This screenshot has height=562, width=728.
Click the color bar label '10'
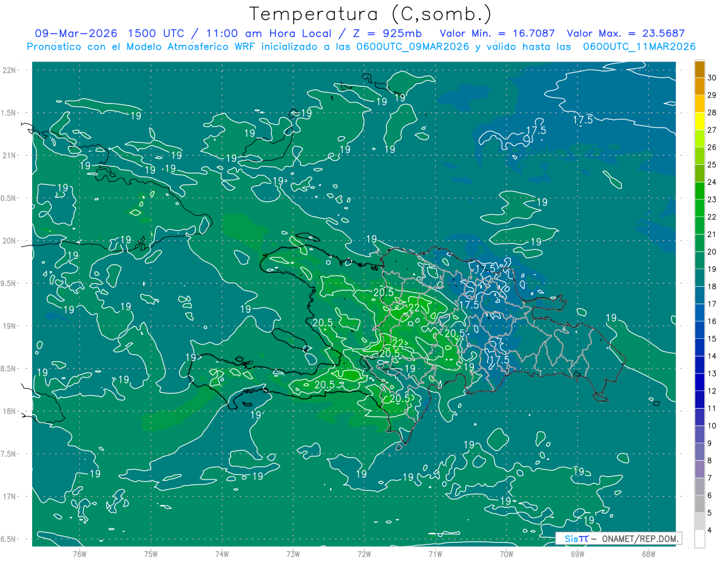pyautogui.click(x=712, y=426)
